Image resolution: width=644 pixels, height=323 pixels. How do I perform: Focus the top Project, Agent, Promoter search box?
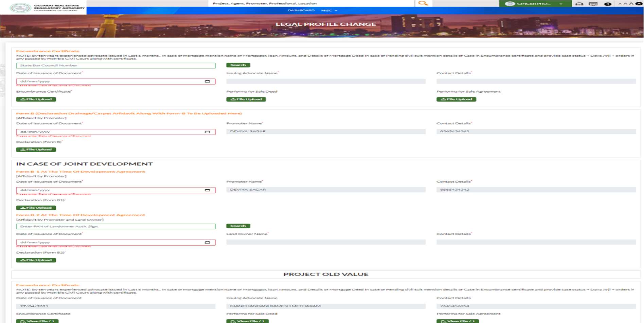pos(311,3)
